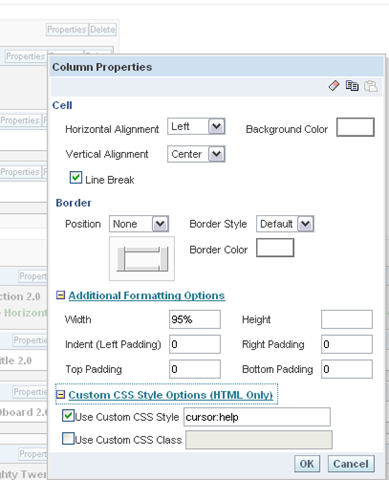Click the Width input field

pos(195,319)
